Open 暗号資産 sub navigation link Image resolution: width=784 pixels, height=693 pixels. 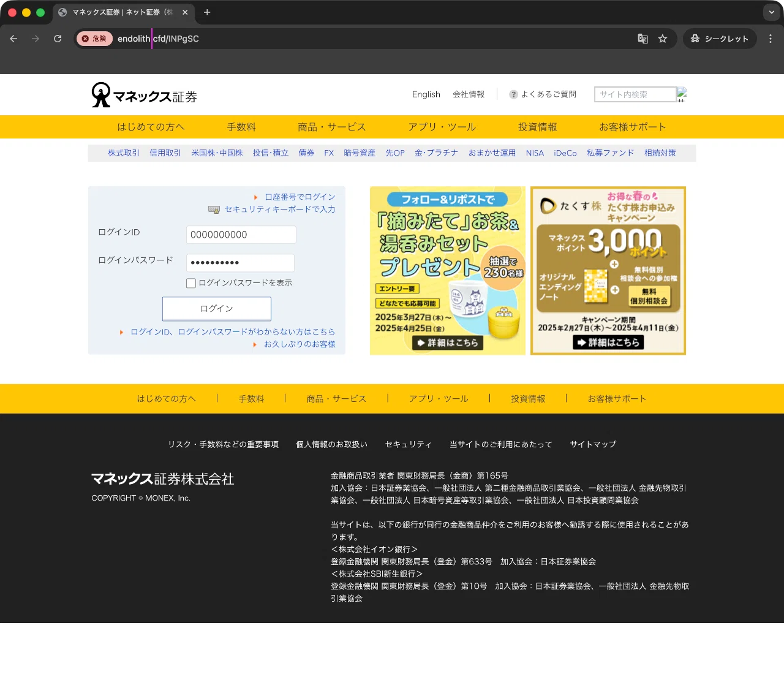click(360, 153)
